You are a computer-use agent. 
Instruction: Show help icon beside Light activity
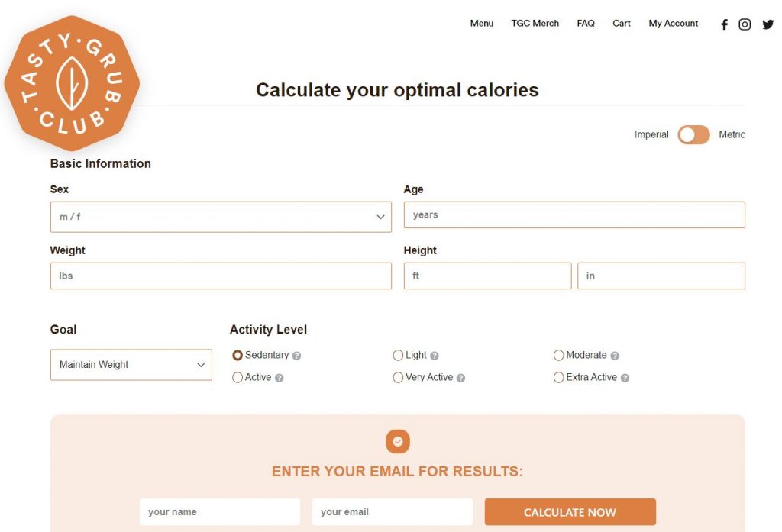[435, 356]
